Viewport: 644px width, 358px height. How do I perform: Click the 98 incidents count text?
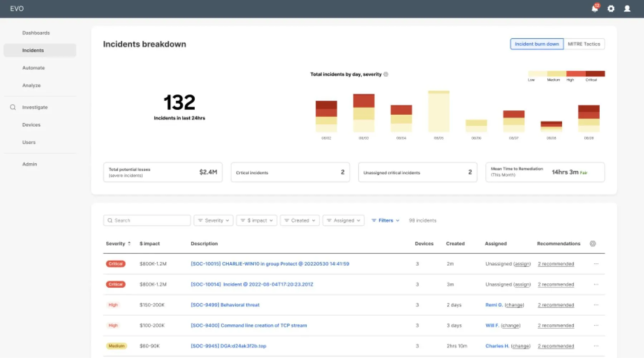pyautogui.click(x=423, y=220)
